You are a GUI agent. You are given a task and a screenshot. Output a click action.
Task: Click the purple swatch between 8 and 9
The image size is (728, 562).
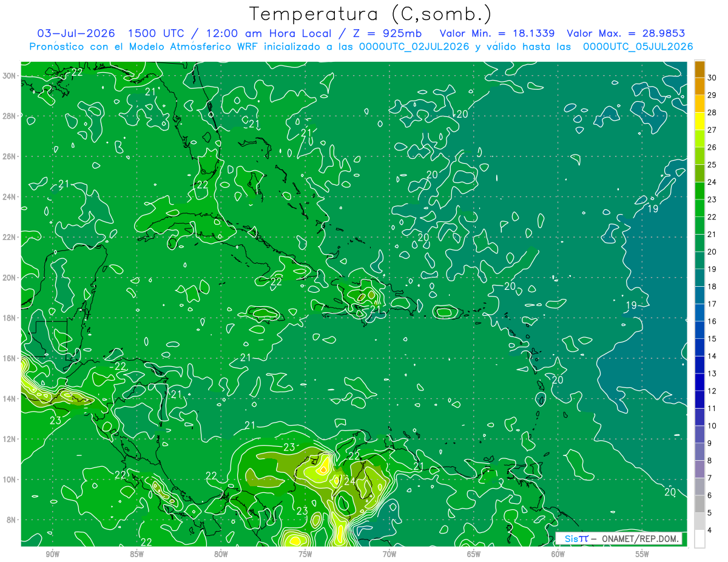click(699, 452)
